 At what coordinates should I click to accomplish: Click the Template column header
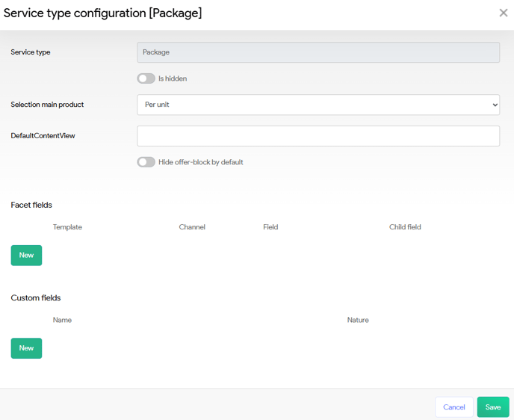(67, 227)
